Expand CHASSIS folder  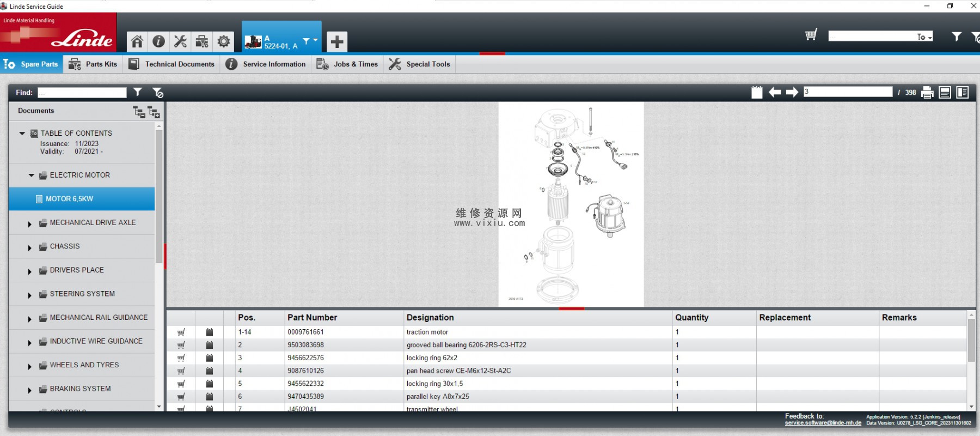pyautogui.click(x=30, y=248)
